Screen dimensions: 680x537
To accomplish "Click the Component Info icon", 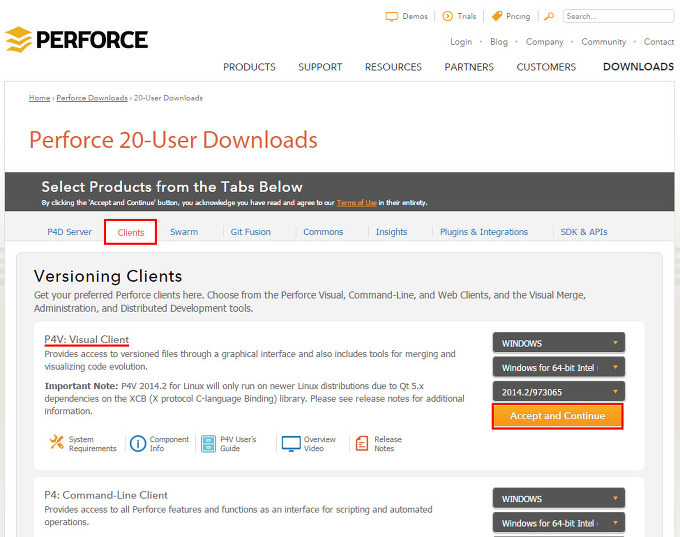I will coord(138,443).
